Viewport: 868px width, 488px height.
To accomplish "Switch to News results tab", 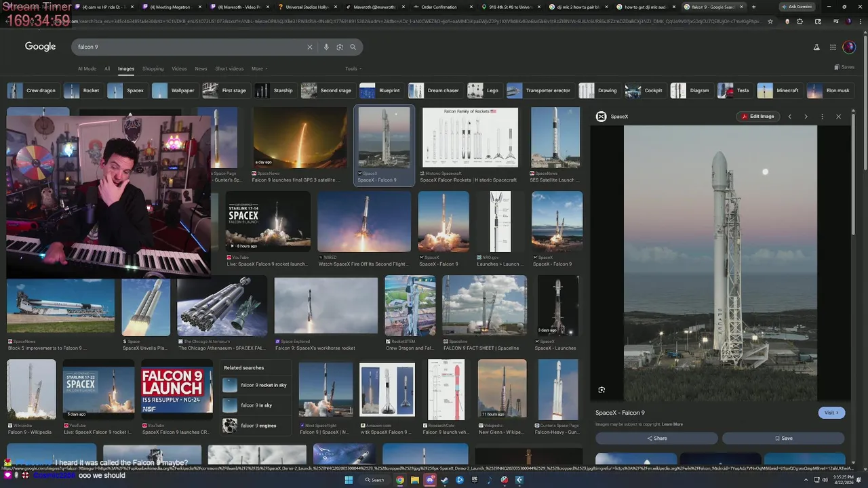I will [x=201, y=68].
